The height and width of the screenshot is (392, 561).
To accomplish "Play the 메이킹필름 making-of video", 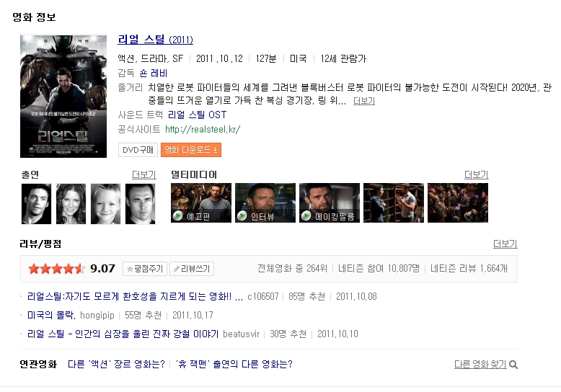I will pyautogui.click(x=329, y=203).
